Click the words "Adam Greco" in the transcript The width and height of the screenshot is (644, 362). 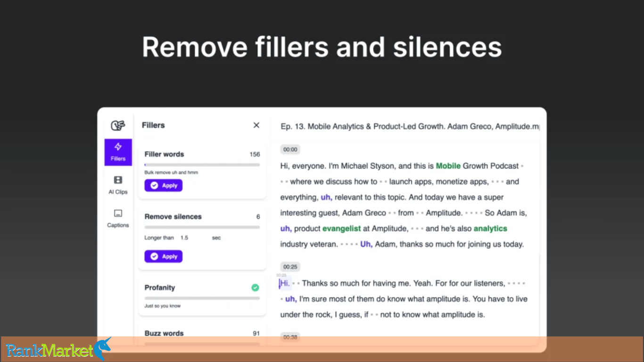coord(364,213)
